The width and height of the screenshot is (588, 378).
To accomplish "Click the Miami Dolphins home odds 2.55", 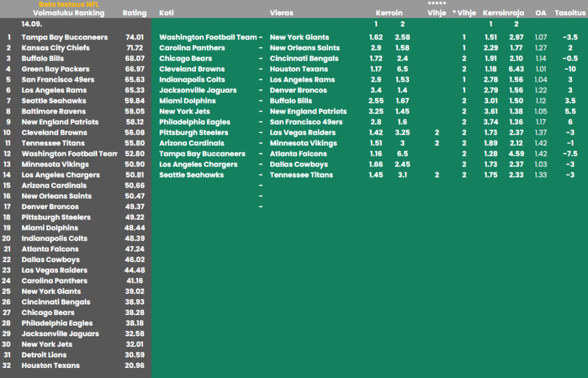I will [376, 101].
